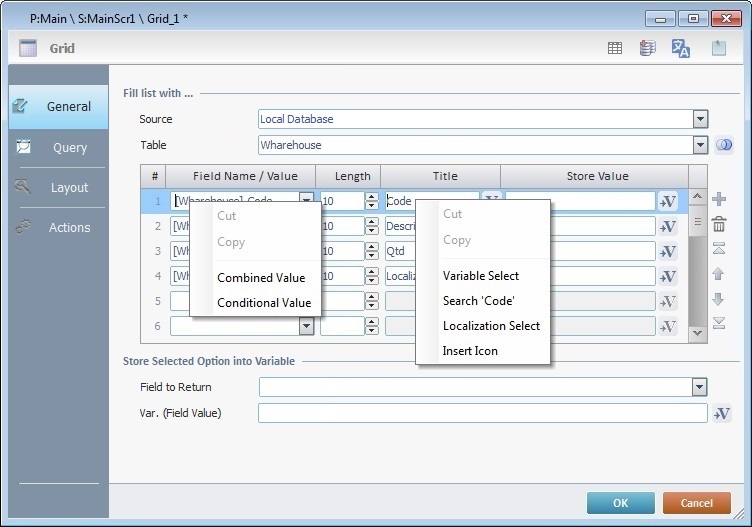Choose Combined Value from context menu
Image resolution: width=752 pixels, height=527 pixels.
coord(261,278)
